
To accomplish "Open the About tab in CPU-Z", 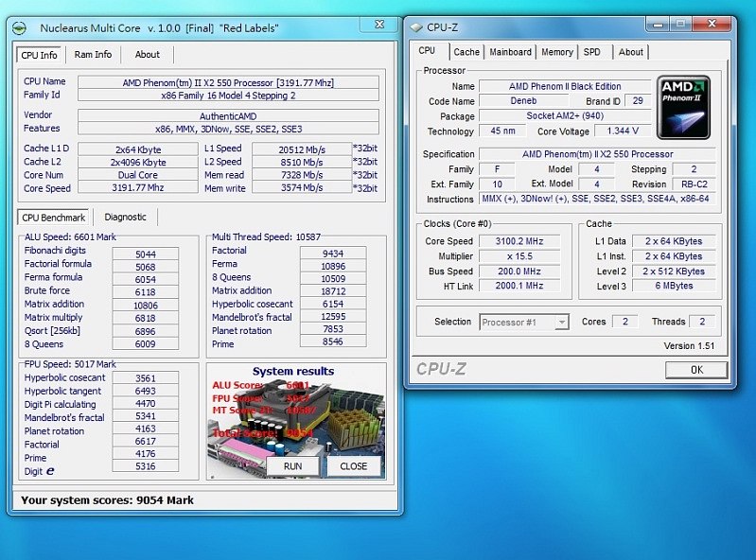I will click(631, 52).
